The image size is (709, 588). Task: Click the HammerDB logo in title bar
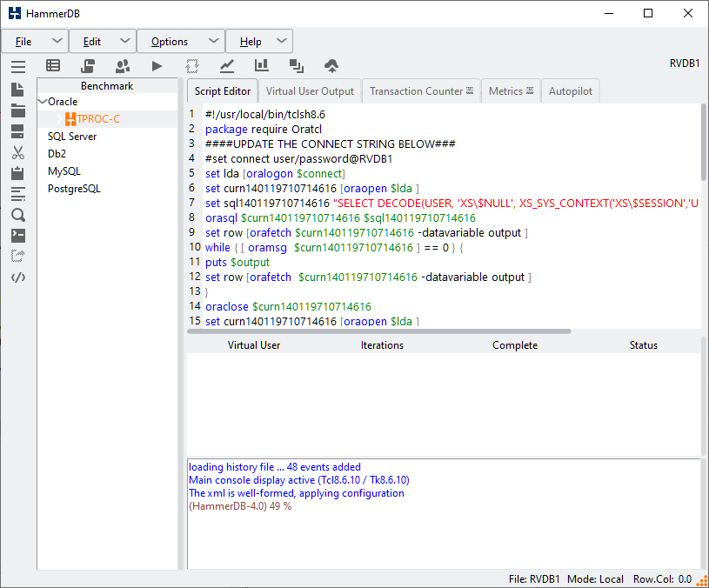[x=15, y=13]
